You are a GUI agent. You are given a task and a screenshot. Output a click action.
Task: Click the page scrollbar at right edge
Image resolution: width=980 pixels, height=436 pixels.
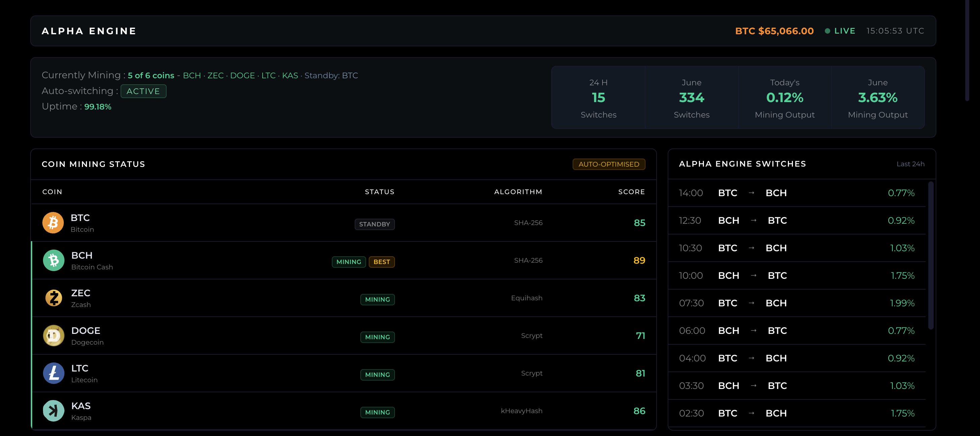(x=968, y=51)
